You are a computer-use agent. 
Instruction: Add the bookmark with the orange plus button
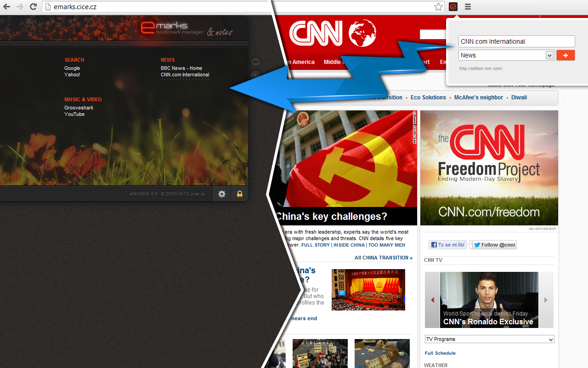point(565,55)
